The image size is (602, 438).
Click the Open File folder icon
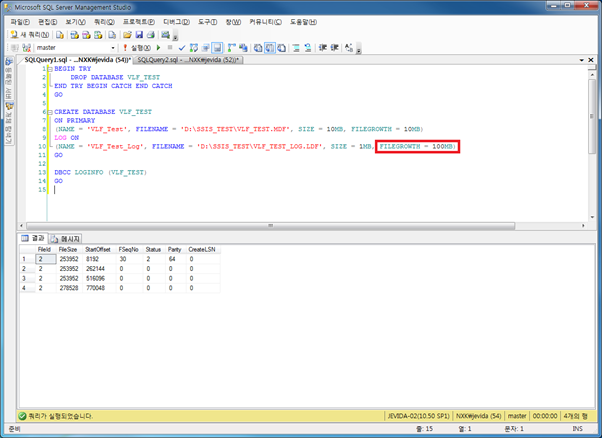click(127, 35)
